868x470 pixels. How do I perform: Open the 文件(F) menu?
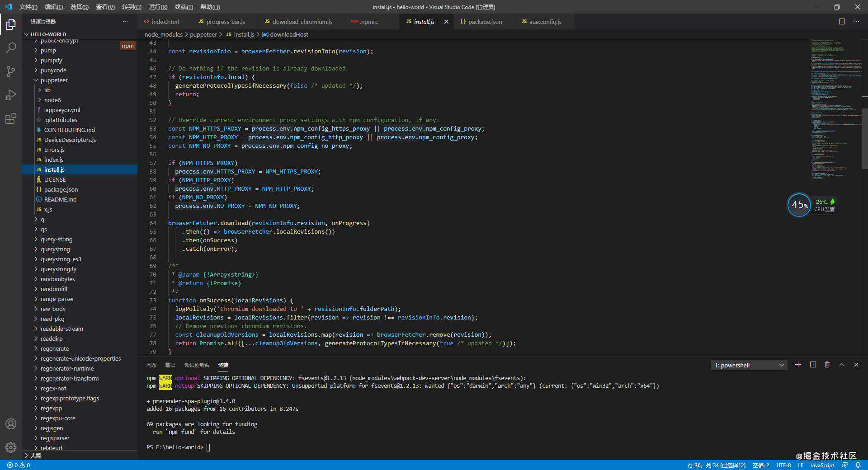(28, 7)
